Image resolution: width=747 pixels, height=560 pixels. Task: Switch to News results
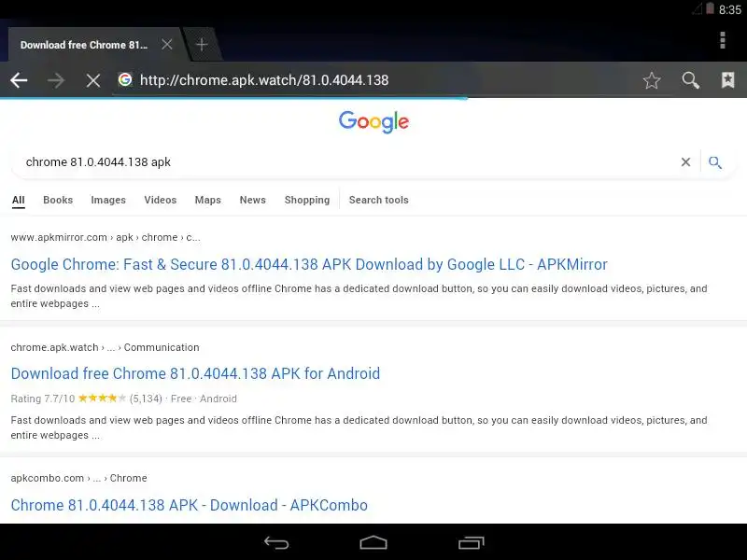(252, 200)
